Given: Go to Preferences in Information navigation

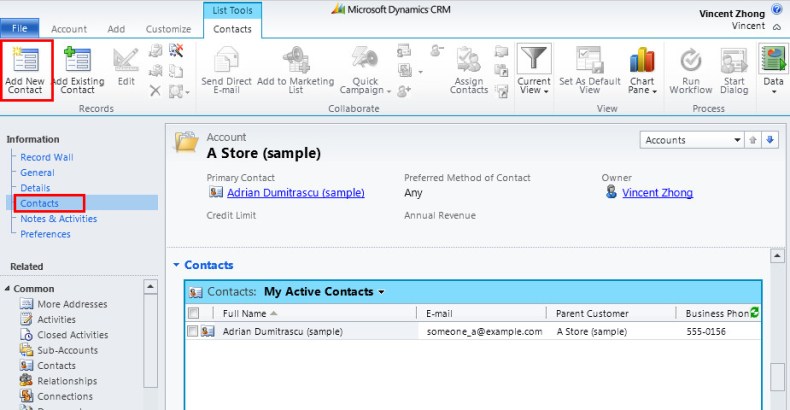Looking at the screenshot, I should (45, 234).
